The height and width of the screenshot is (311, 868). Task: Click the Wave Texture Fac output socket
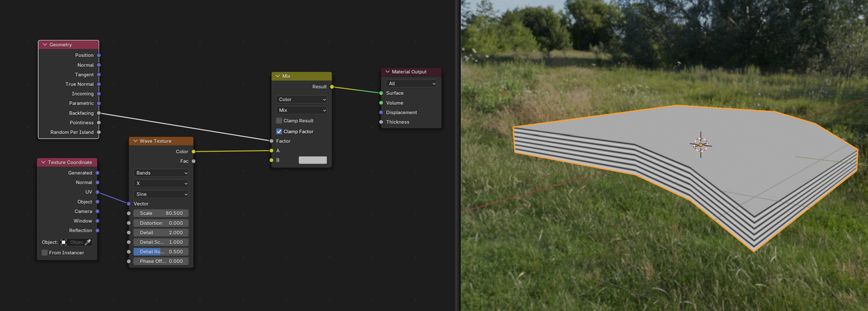click(x=193, y=161)
